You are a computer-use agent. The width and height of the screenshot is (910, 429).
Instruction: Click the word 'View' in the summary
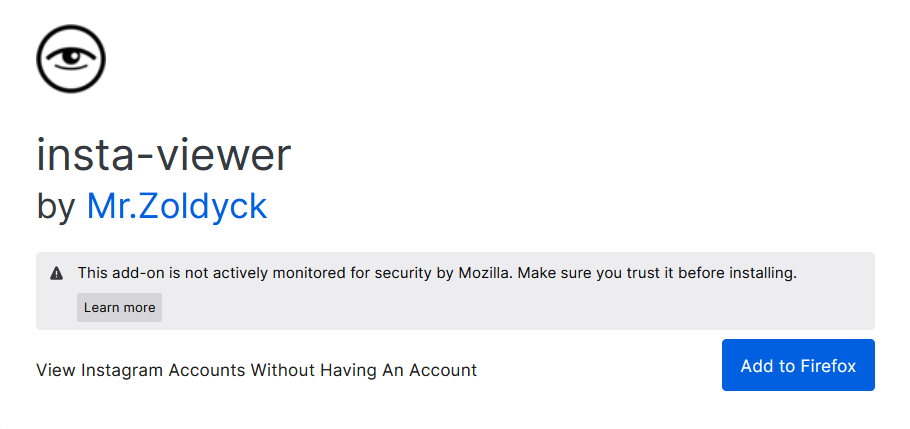point(56,370)
